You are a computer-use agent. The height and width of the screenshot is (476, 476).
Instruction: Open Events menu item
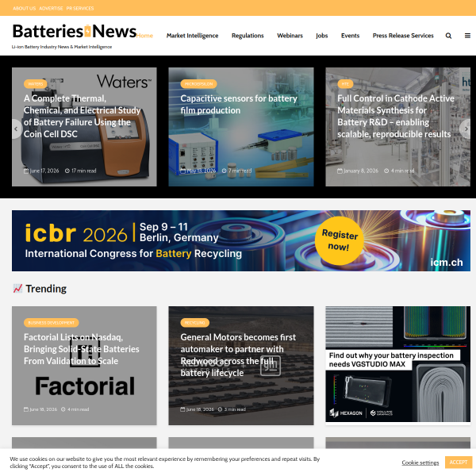coord(350,36)
